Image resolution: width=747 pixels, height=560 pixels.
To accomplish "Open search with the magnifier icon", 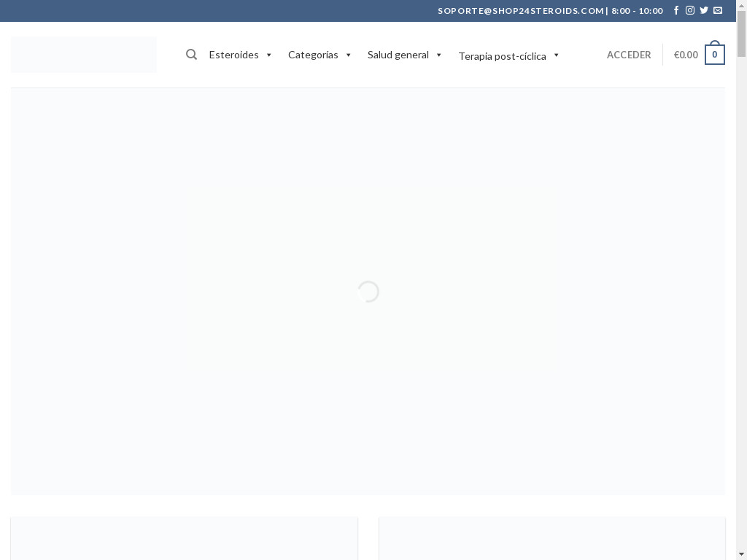I will [x=191, y=55].
